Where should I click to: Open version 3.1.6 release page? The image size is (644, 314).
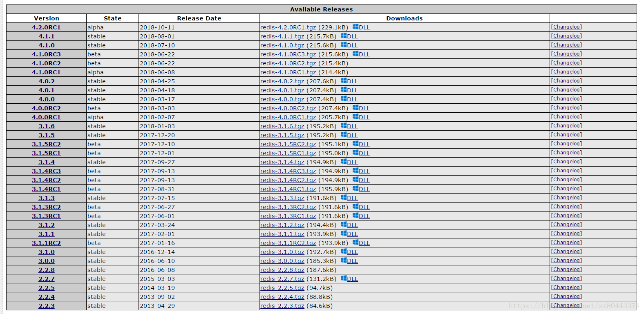[47, 126]
